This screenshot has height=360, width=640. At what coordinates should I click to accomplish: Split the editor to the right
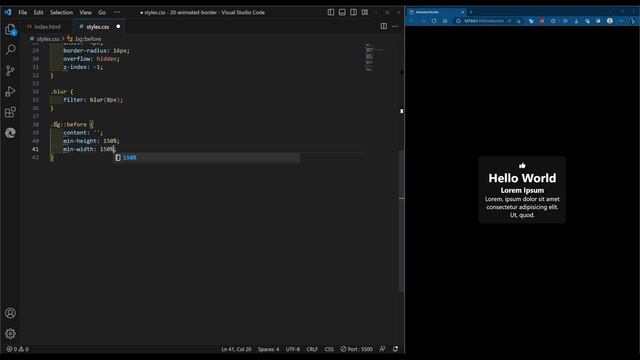point(384,27)
